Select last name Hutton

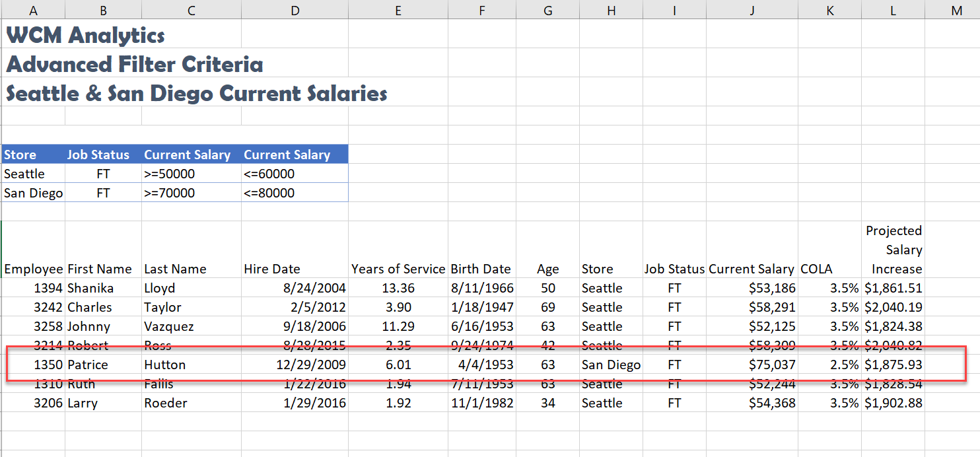pos(192,365)
